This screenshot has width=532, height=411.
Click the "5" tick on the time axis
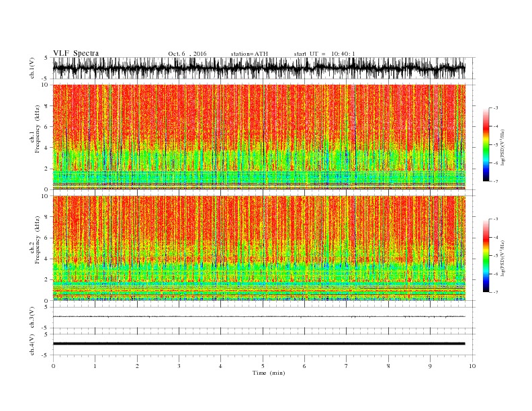pyautogui.click(x=263, y=366)
